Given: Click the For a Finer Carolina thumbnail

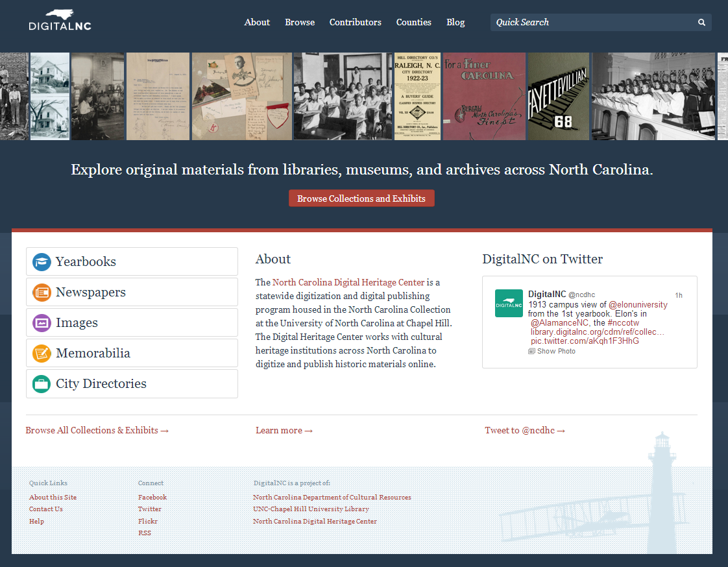Looking at the screenshot, I should (484, 96).
